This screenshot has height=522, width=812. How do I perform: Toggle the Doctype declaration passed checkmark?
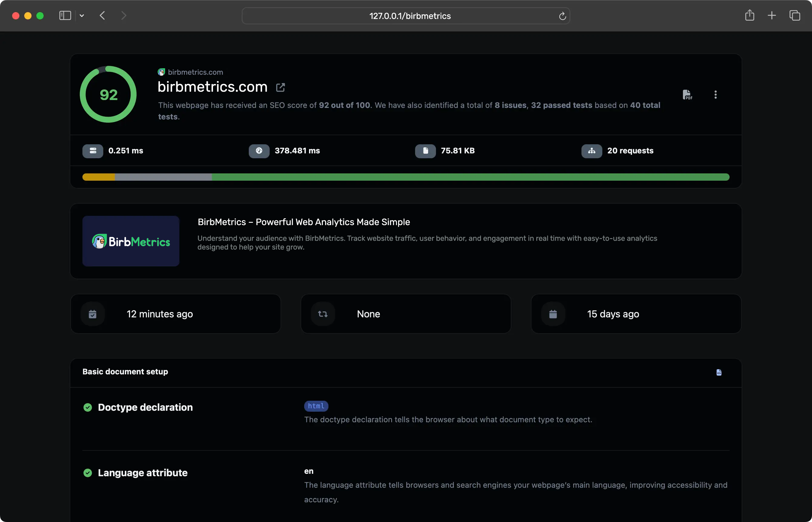[88, 407]
